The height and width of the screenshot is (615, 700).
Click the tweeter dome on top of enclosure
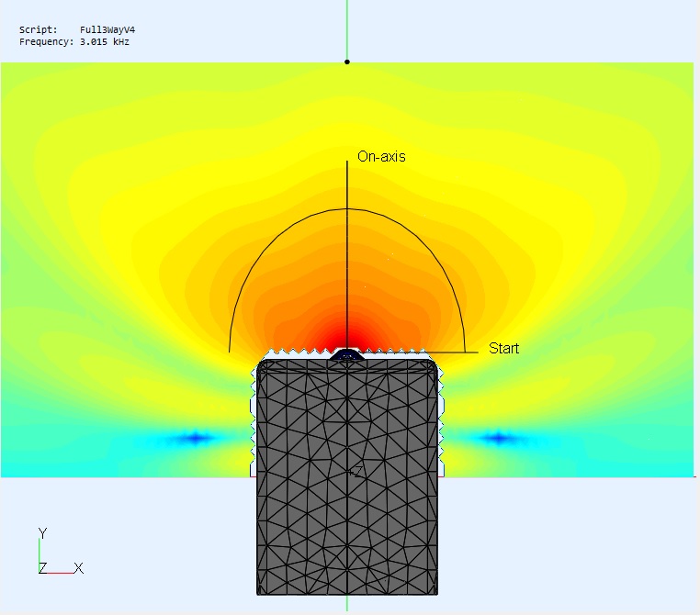point(347,355)
